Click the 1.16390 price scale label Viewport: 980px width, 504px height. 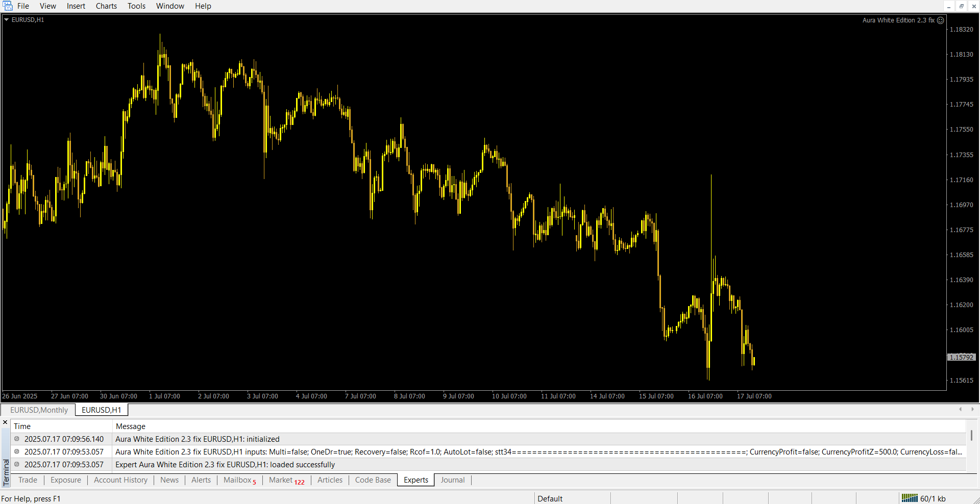pyautogui.click(x=962, y=280)
